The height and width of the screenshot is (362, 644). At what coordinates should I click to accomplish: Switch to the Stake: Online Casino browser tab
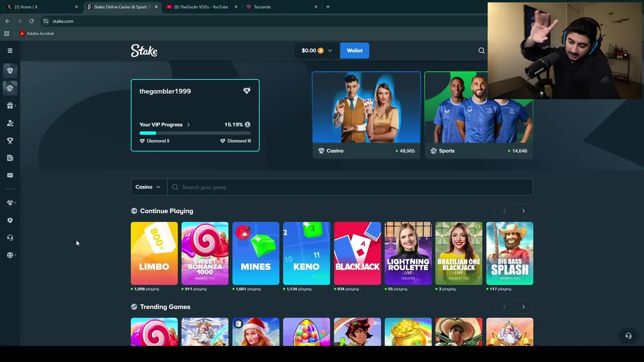pyautogui.click(x=122, y=7)
